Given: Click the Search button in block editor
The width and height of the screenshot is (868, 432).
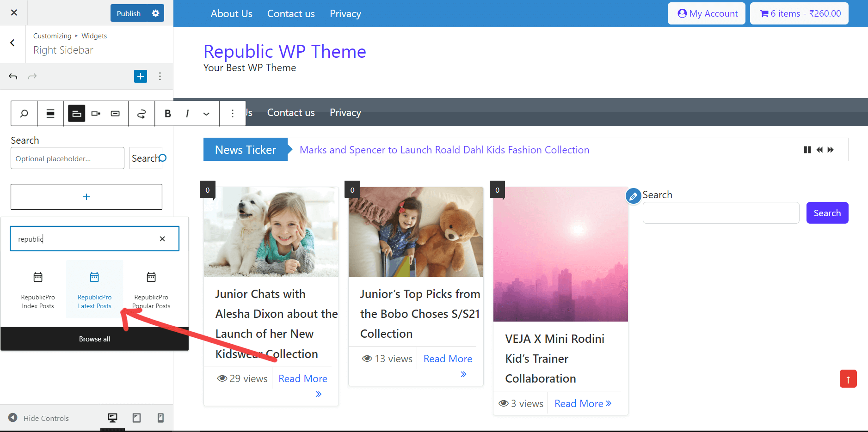Looking at the screenshot, I should click(146, 158).
